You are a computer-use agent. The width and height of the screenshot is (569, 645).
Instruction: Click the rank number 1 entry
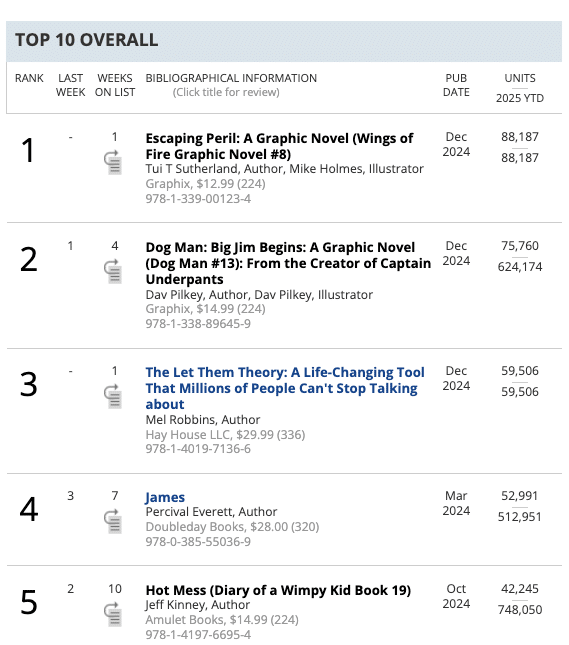(28, 151)
